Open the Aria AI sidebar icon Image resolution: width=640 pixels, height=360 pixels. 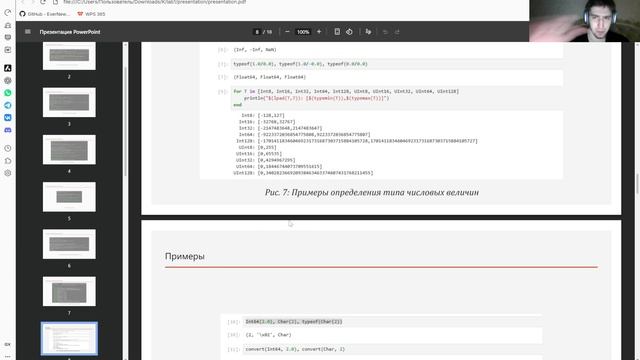pyautogui.click(x=8, y=68)
